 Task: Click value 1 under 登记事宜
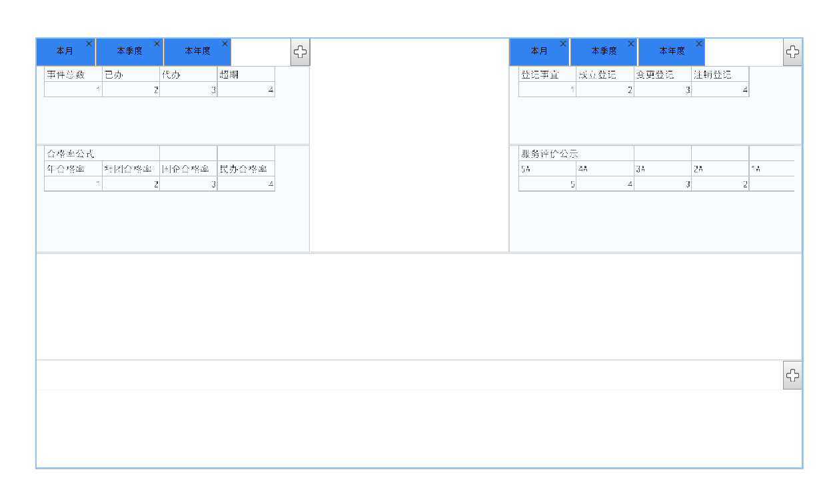click(x=548, y=90)
